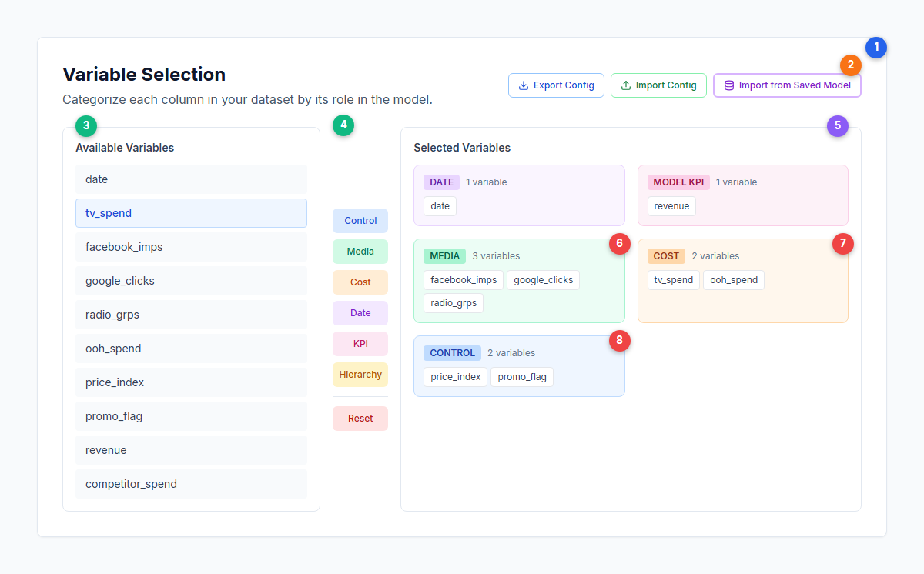Click the Import from Saved Model label

tap(795, 85)
